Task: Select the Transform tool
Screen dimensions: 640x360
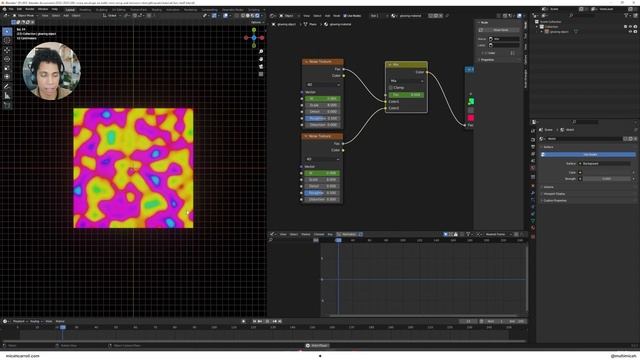Action: click(x=7, y=77)
